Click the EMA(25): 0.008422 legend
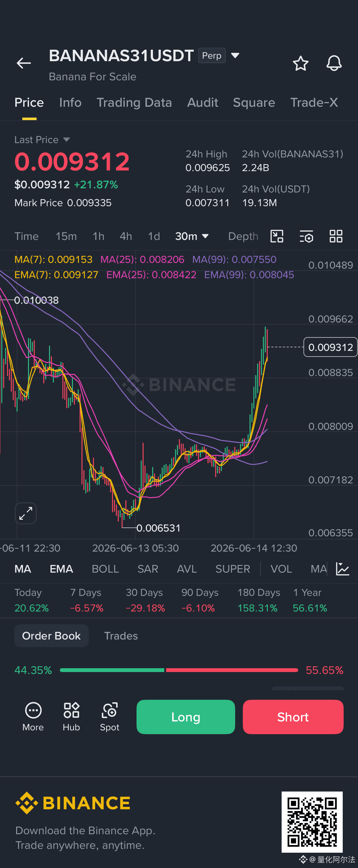 (x=151, y=275)
